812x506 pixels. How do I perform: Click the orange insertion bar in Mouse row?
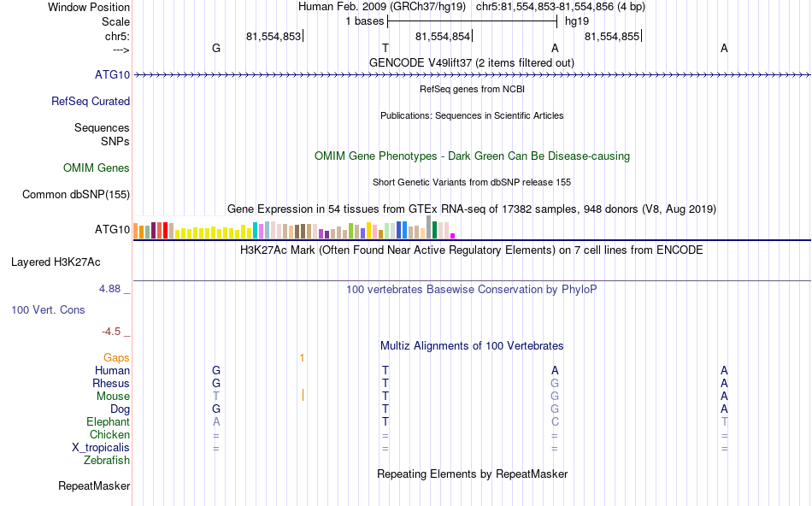tap(303, 396)
